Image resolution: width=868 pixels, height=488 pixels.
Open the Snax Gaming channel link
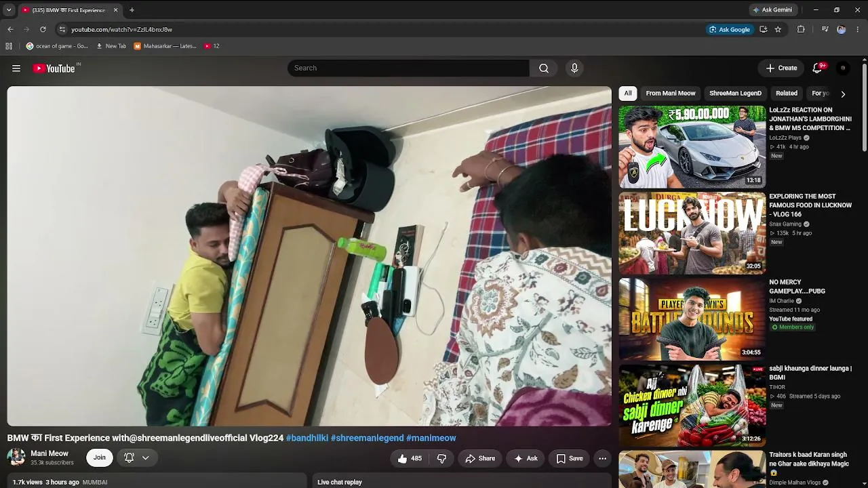pyautogui.click(x=785, y=224)
